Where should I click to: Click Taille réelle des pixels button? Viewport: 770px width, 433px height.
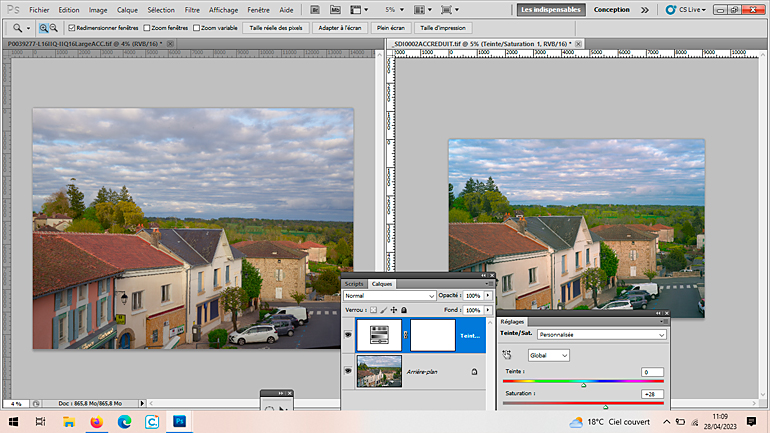tap(276, 28)
